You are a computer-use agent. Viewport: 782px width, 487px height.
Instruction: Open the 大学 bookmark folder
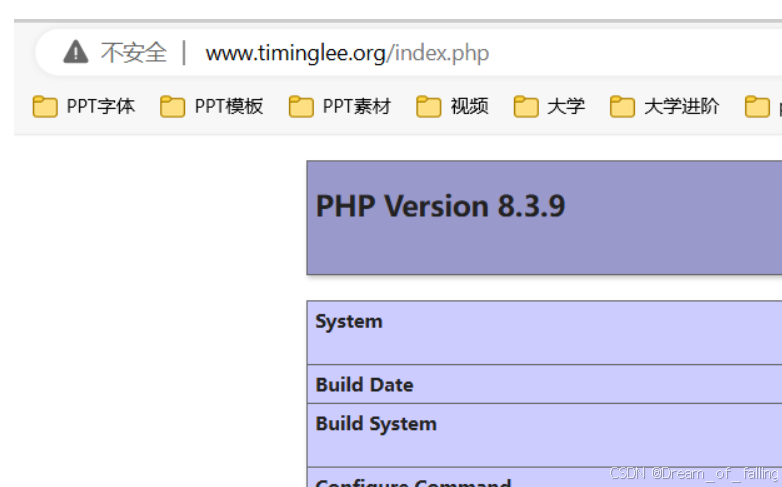pyautogui.click(x=549, y=106)
